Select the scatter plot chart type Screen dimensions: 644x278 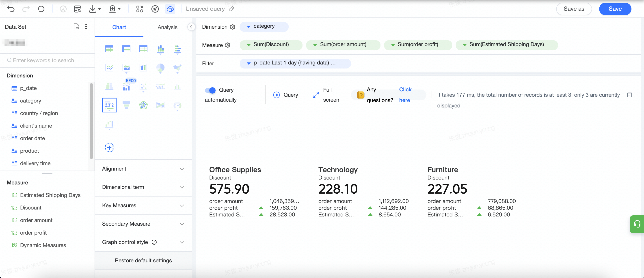pyautogui.click(x=143, y=87)
